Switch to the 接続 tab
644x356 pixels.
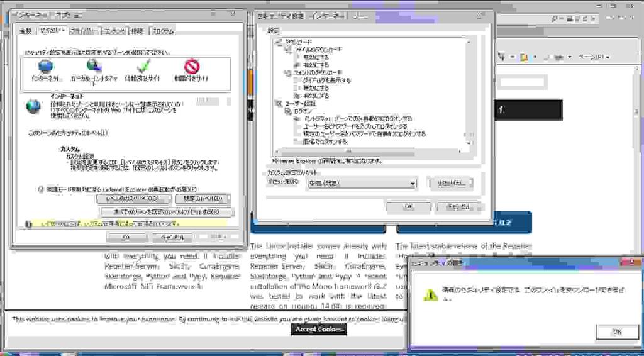(x=138, y=31)
